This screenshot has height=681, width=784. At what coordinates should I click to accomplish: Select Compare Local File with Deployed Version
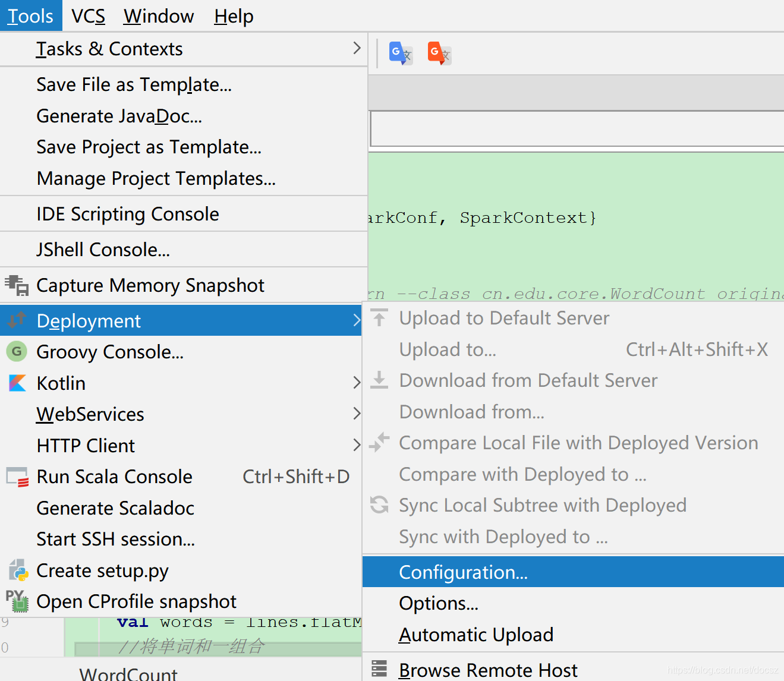point(573,443)
